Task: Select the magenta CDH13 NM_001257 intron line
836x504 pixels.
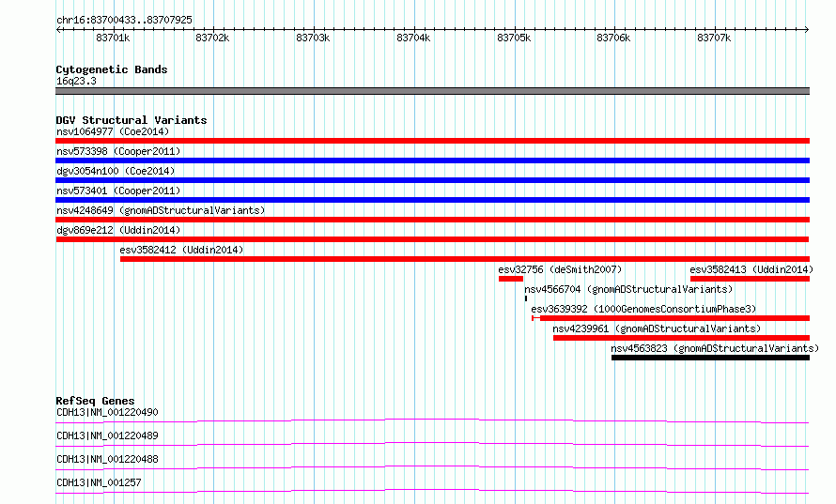Action: click(432, 491)
